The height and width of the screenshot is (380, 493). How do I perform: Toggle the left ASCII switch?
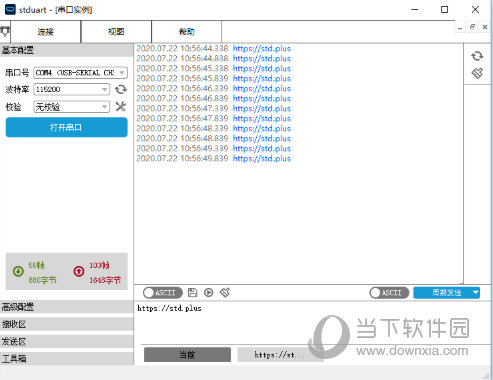[x=163, y=293]
